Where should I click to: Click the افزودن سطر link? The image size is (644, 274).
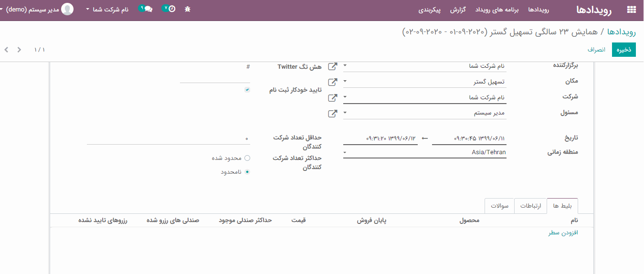tap(563, 233)
